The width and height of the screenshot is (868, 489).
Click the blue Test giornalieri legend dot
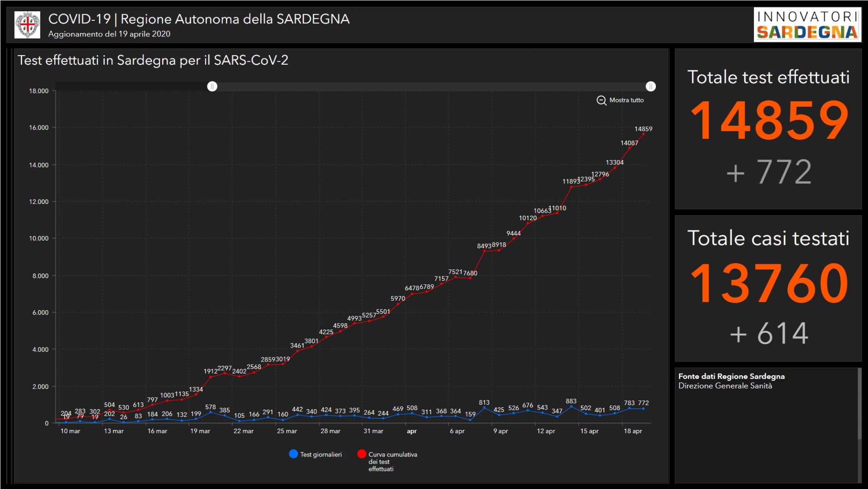click(294, 454)
